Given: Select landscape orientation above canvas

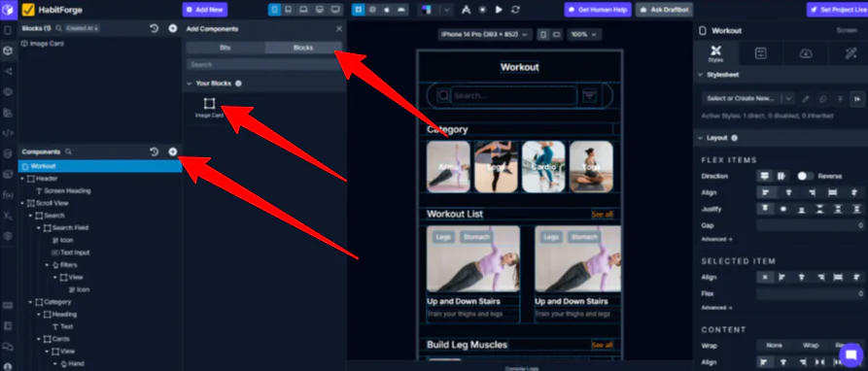Looking at the screenshot, I should (x=556, y=34).
